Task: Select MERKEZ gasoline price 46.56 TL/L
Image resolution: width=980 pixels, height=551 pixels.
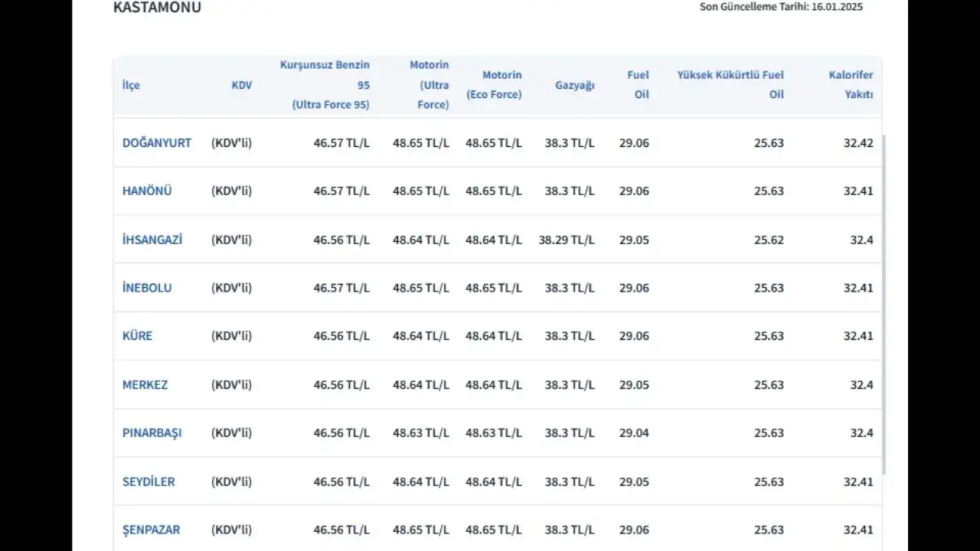Action: (x=341, y=385)
